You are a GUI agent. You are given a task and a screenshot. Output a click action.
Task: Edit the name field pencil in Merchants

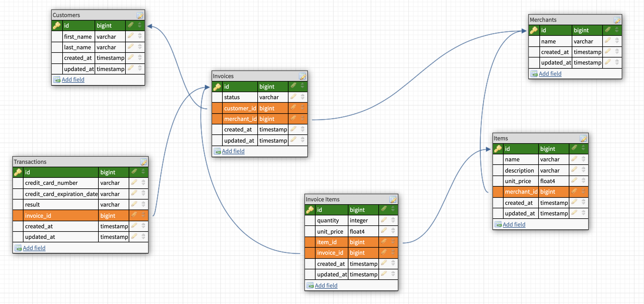point(608,40)
